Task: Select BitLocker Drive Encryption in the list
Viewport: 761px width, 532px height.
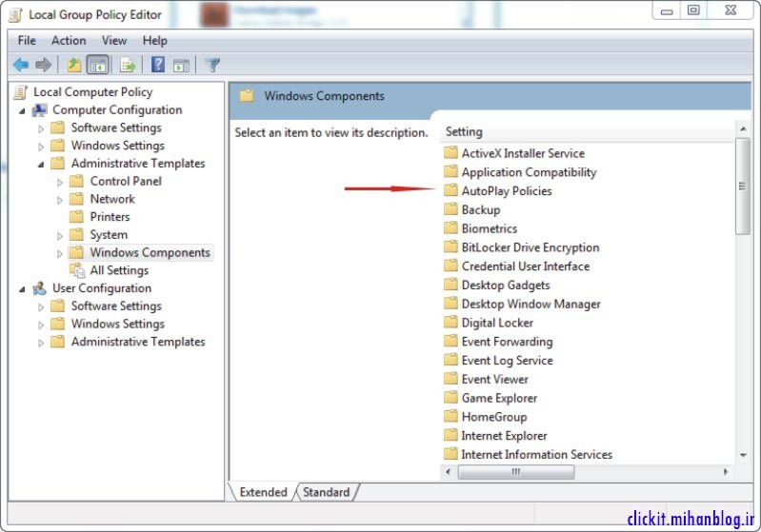Action: coord(530,247)
